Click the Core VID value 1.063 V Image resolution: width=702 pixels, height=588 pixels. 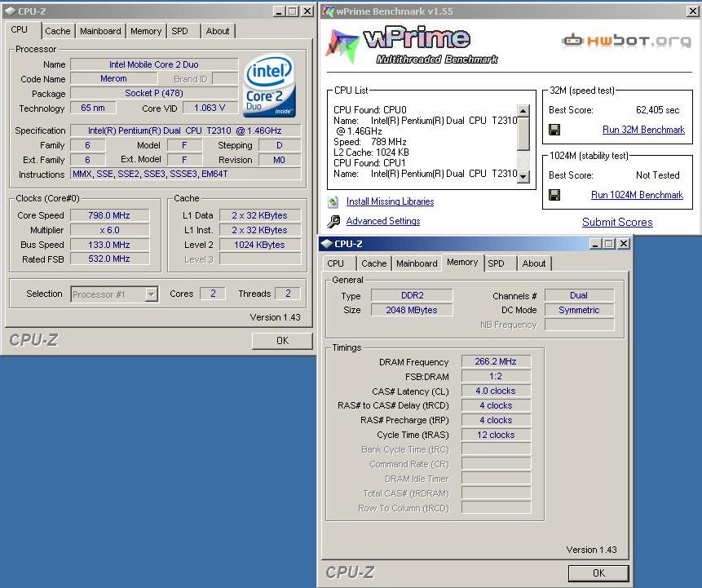click(210, 108)
